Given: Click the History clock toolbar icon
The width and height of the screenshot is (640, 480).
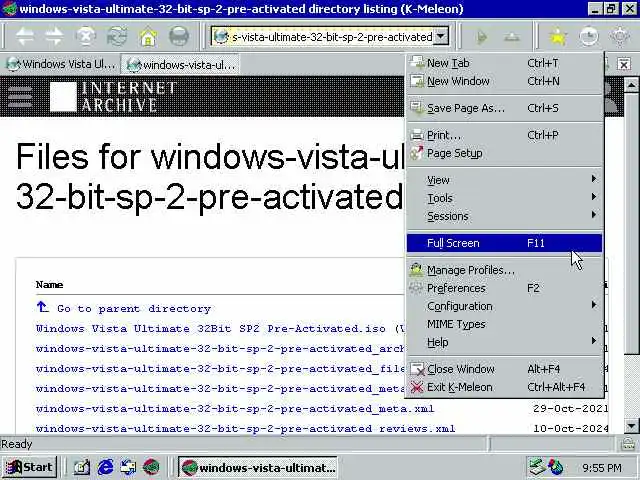Looking at the screenshot, I should [x=589, y=37].
